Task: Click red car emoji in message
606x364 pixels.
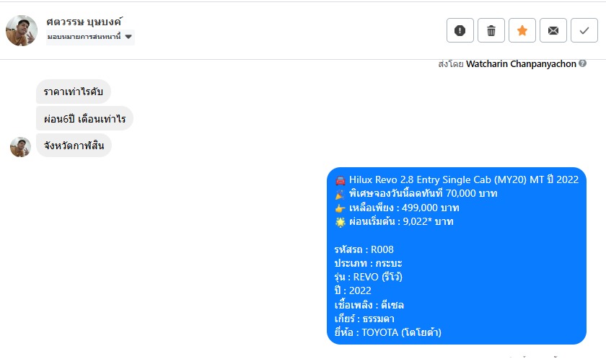Action: [x=340, y=180]
